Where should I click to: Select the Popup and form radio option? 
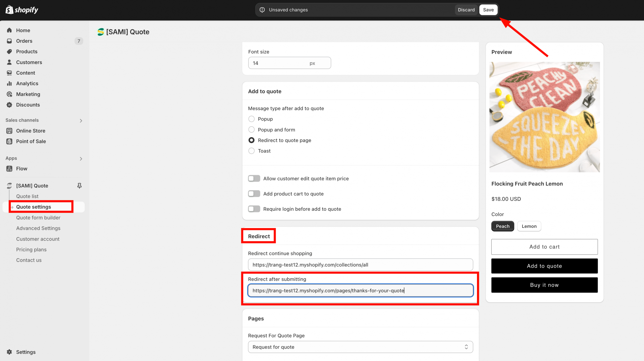coord(251,130)
